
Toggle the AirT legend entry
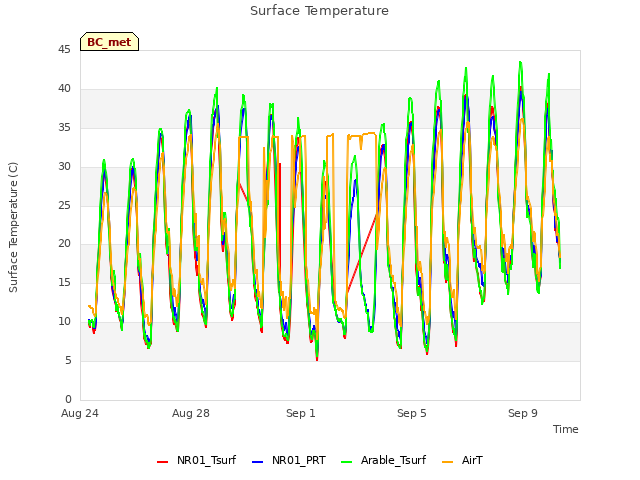click(462, 460)
